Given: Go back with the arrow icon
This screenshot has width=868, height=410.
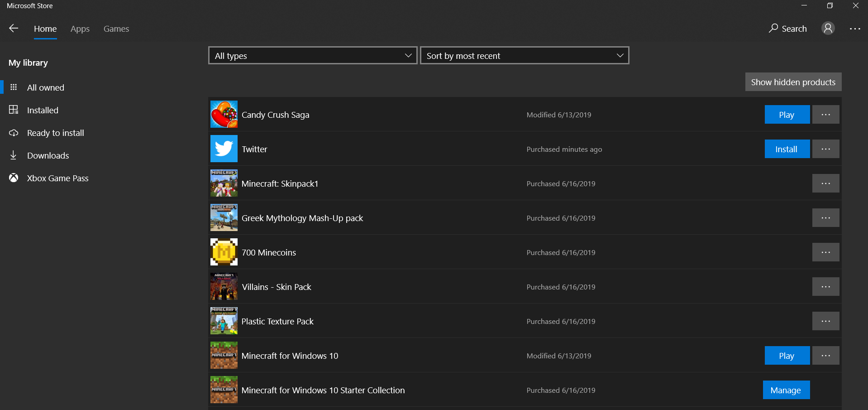Looking at the screenshot, I should [x=14, y=29].
